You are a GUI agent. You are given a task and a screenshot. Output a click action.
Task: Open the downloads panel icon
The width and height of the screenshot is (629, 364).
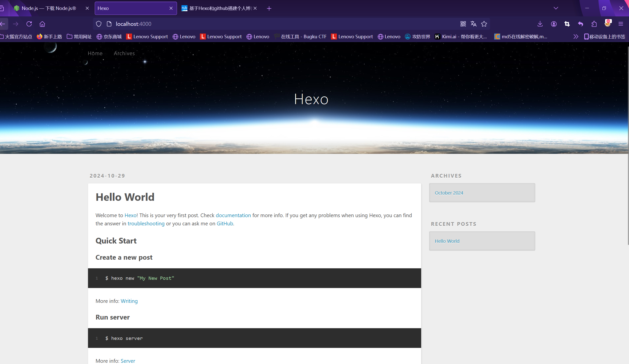540,24
